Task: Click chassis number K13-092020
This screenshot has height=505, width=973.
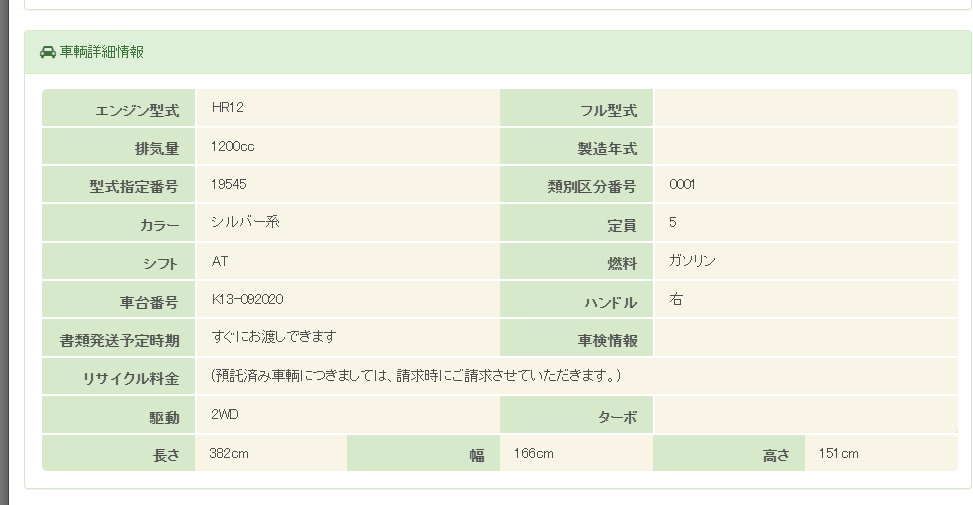Action: [254, 299]
